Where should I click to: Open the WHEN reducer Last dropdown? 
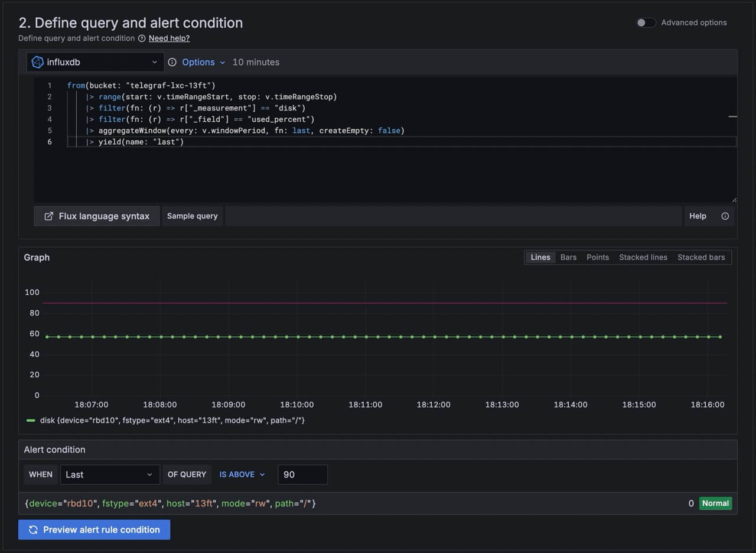point(109,474)
